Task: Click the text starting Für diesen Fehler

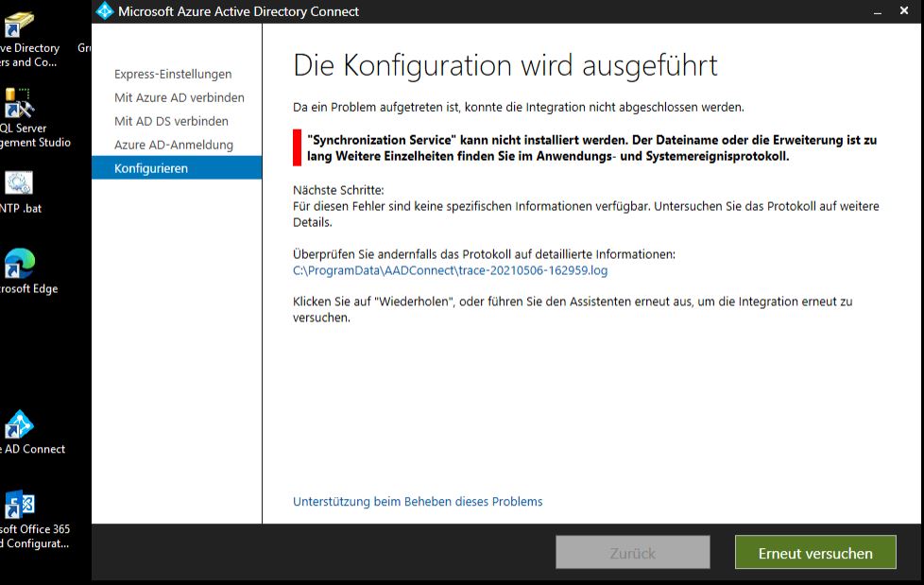Action: click(x=586, y=215)
